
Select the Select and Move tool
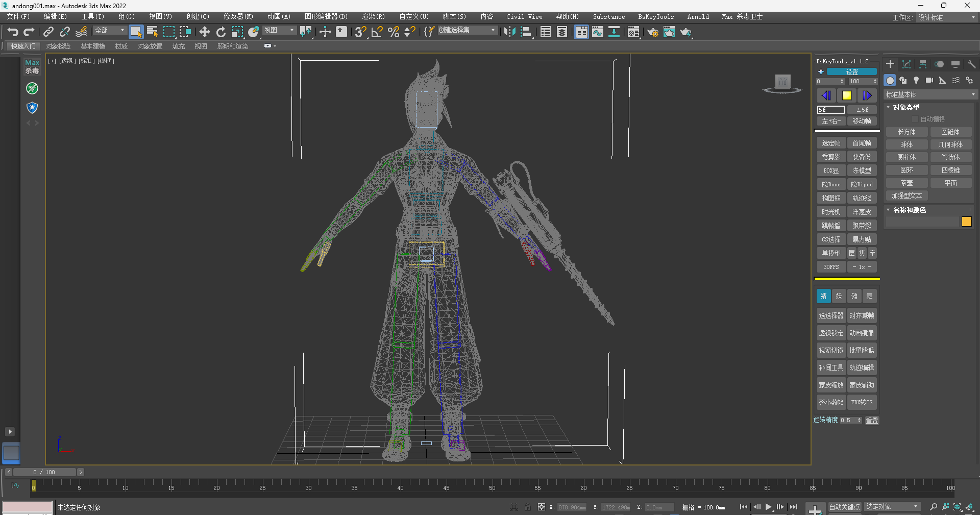tap(204, 32)
